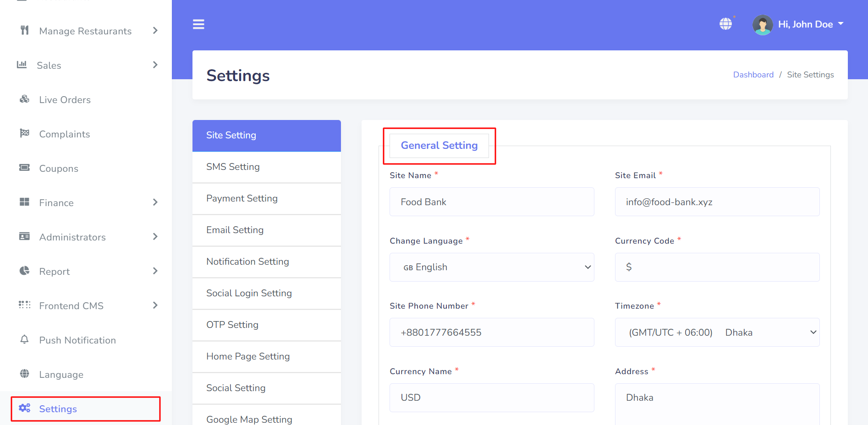868x425 pixels.
Task: Click the Live Orders boxes icon
Action: click(25, 99)
